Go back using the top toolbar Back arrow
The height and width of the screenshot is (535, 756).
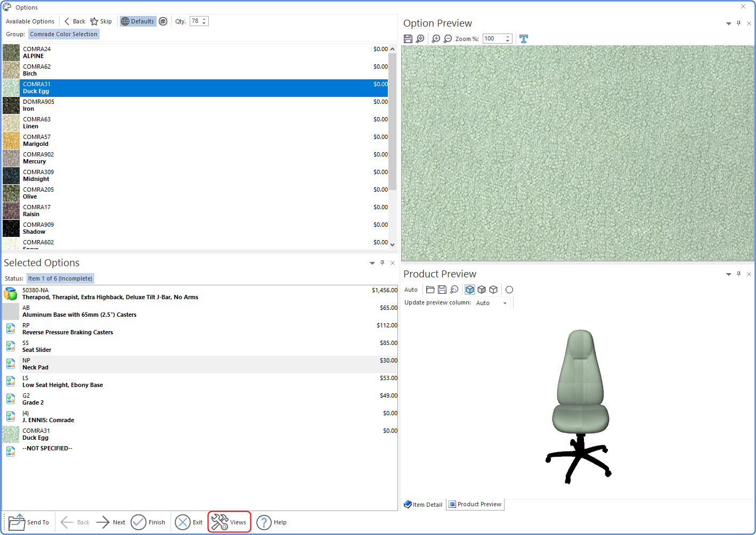pyautogui.click(x=75, y=21)
